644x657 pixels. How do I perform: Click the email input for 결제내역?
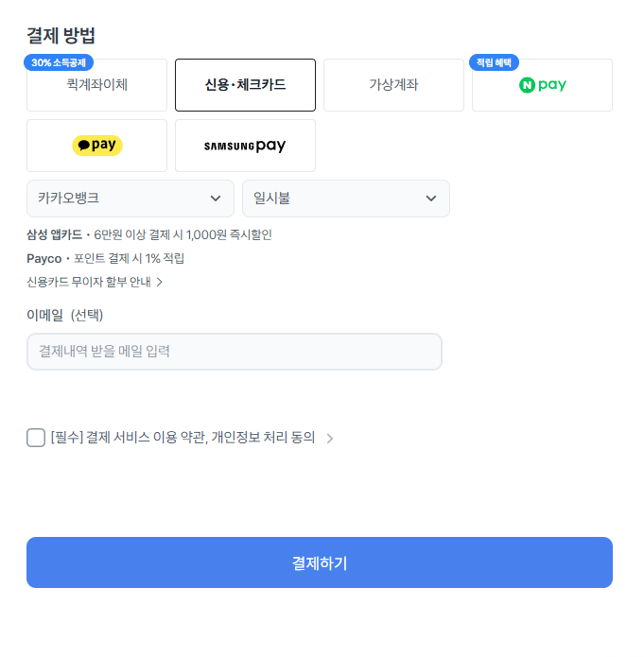click(x=235, y=352)
